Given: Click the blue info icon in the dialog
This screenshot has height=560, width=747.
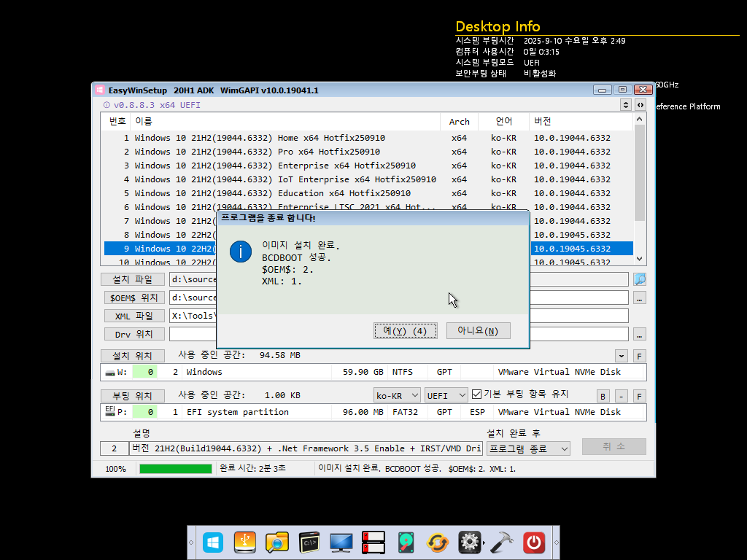Looking at the screenshot, I should coord(241,252).
